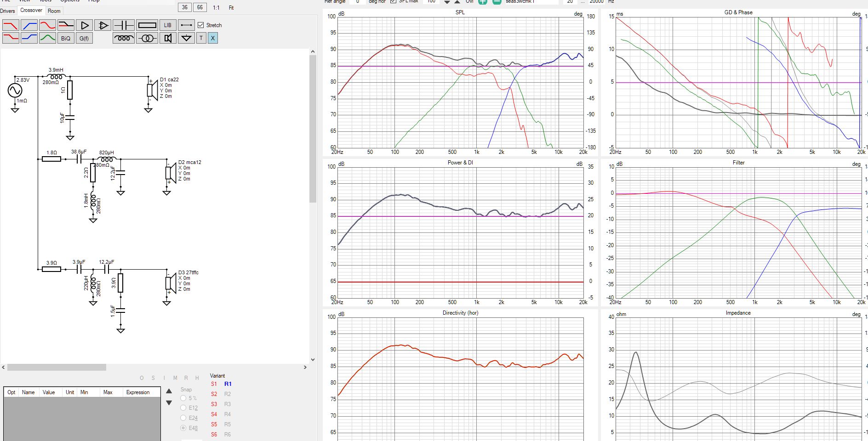Image resolution: width=868 pixels, height=441 pixels.
Task: Select the 5 % snap option
Action: click(x=183, y=398)
